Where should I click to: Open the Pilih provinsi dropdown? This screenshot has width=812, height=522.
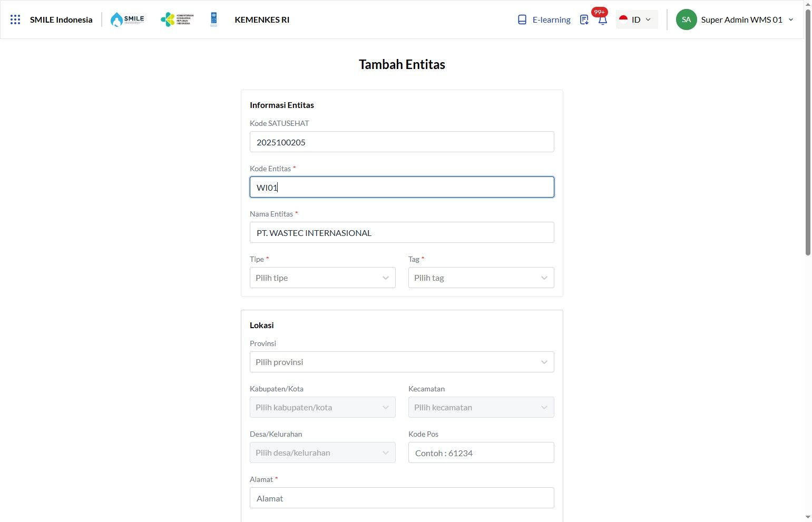[402, 362]
